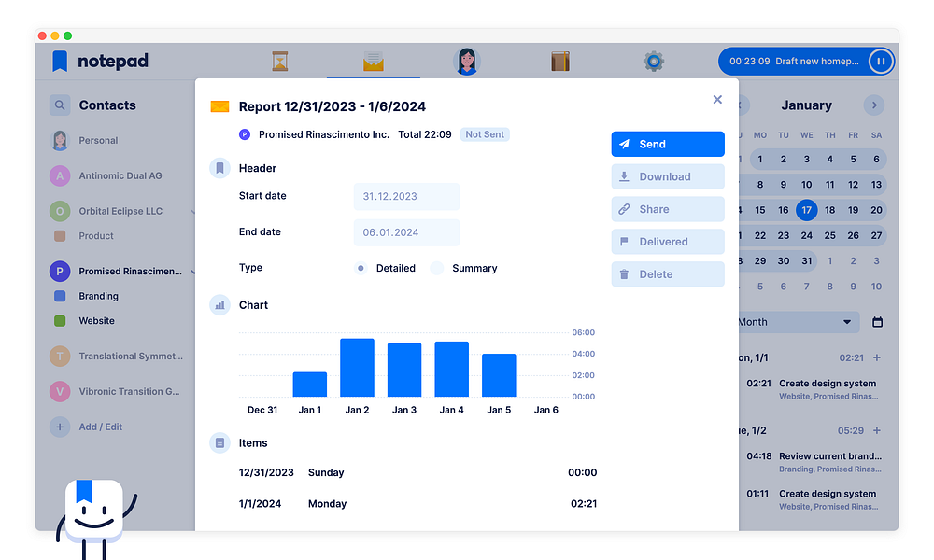Click the Send report button
This screenshot has height=560, width=934.
tap(668, 144)
